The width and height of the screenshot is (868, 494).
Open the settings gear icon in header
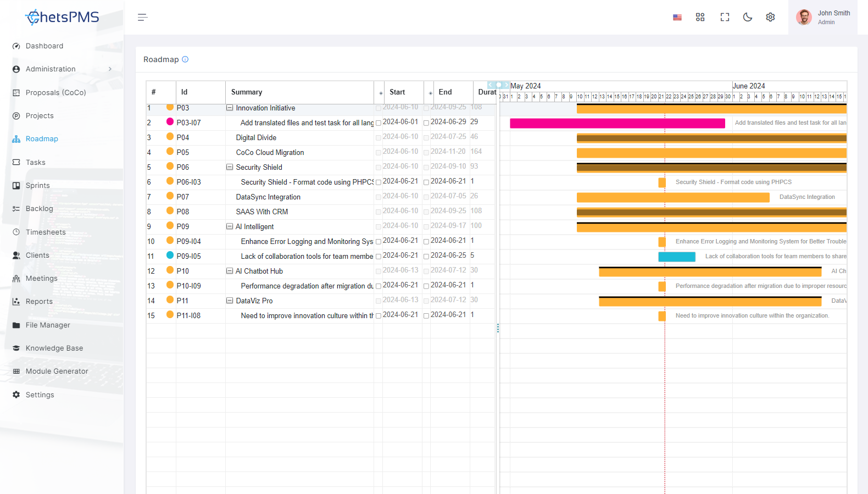[770, 18]
